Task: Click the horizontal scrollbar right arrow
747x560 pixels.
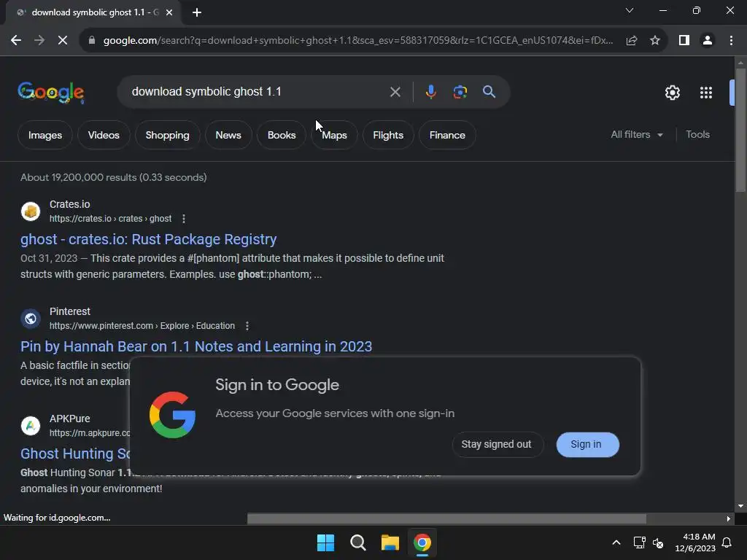Action: [x=728, y=518]
